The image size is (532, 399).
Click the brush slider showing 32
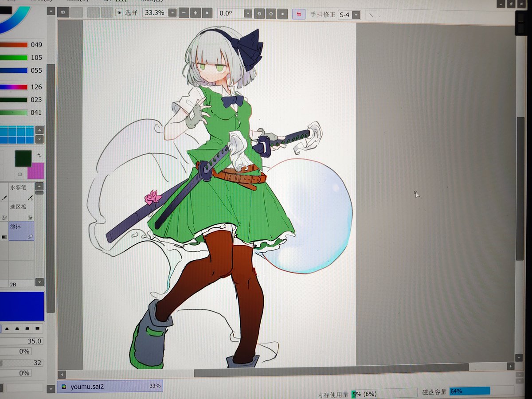pos(22,363)
